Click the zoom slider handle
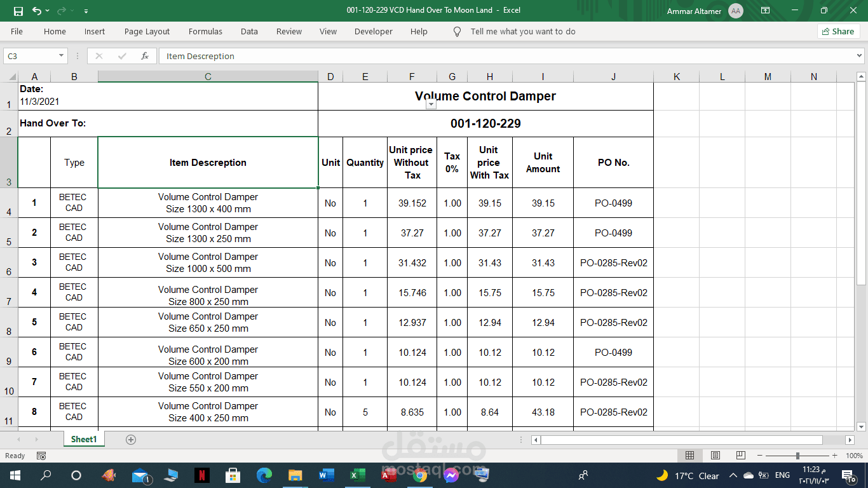868x488 pixels. [797, 456]
